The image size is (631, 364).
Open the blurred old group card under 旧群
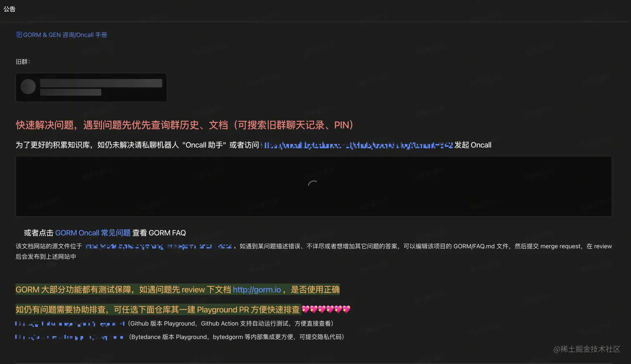[x=91, y=88]
